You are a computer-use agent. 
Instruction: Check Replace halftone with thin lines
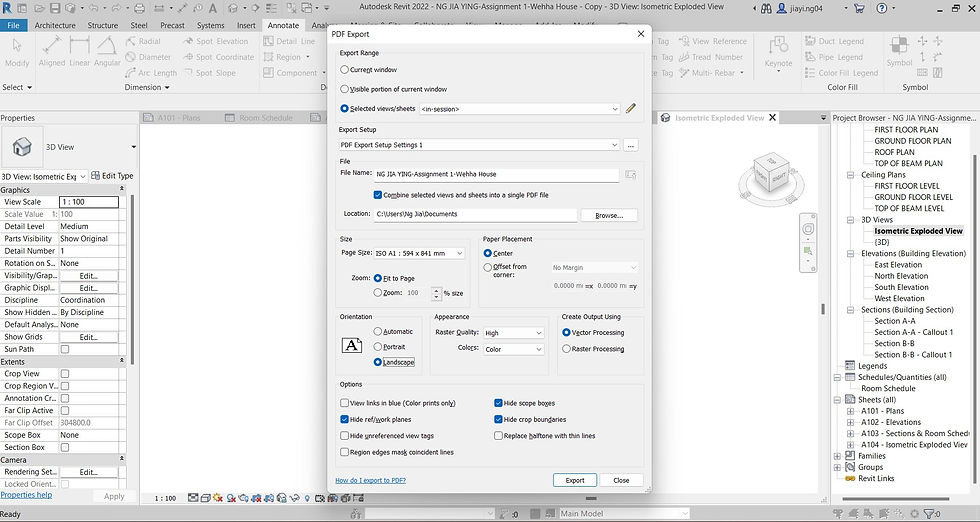coord(498,436)
